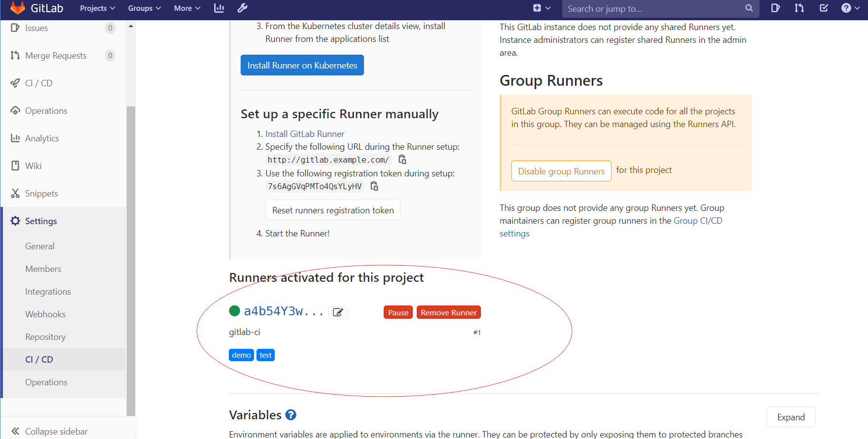The image size is (868, 439).
Task: Open the To-Do list icon
Action: [x=824, y=8]
